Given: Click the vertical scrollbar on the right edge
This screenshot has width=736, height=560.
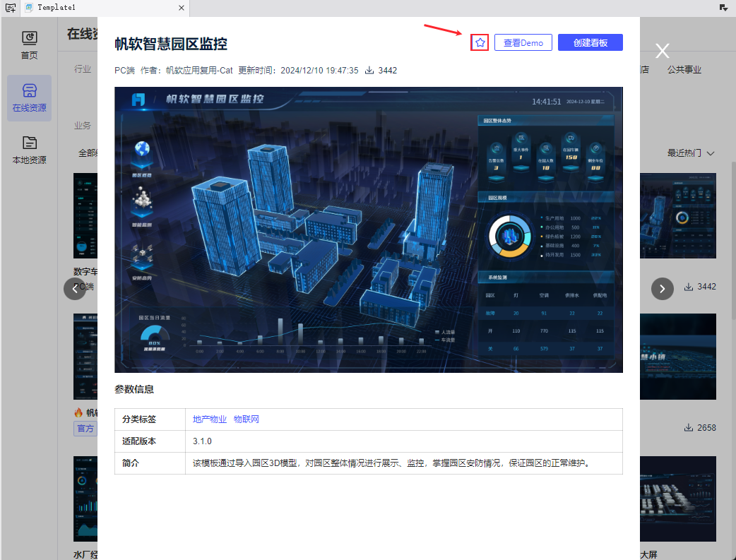Looking at the screenshot, I should coord(733,239).
